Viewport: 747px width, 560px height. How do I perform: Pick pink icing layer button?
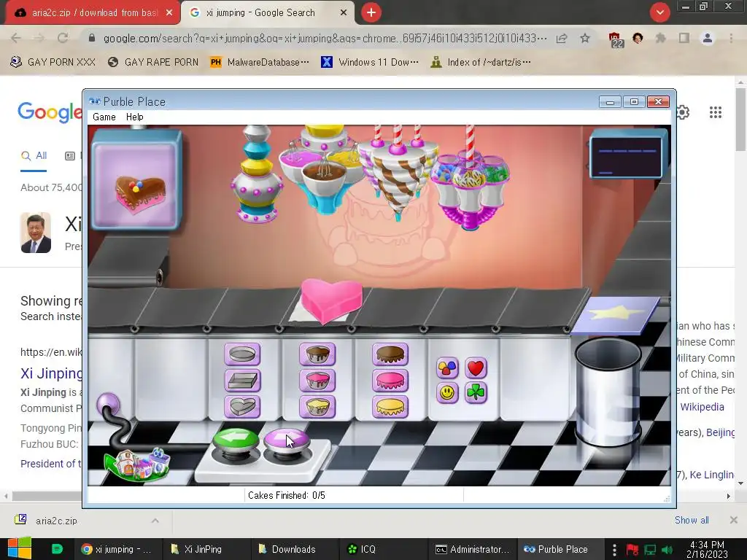[x=390, y=380]
